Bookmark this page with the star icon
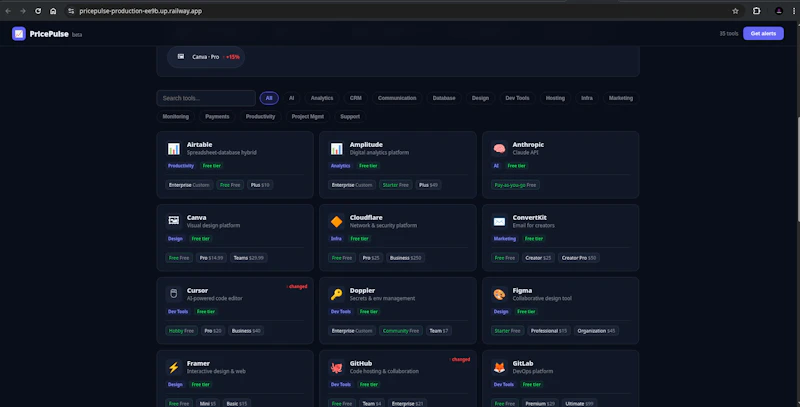Screen dimensions: 800x407 pyautogui.click(x=735, y=11)
